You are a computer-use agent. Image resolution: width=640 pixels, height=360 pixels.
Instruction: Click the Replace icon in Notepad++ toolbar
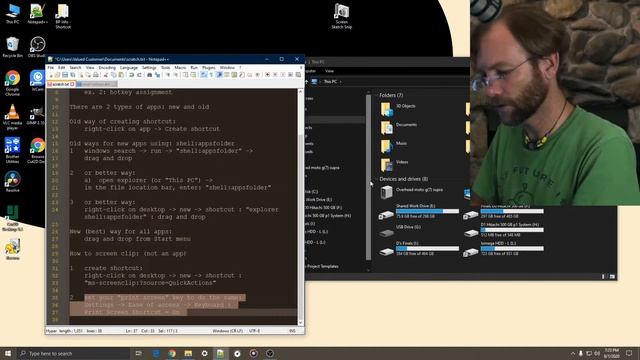click(158, 75)
